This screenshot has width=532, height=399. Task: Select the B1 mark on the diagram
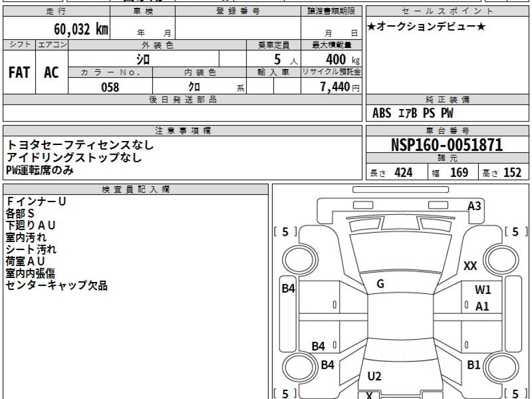(x=474, y=365)
